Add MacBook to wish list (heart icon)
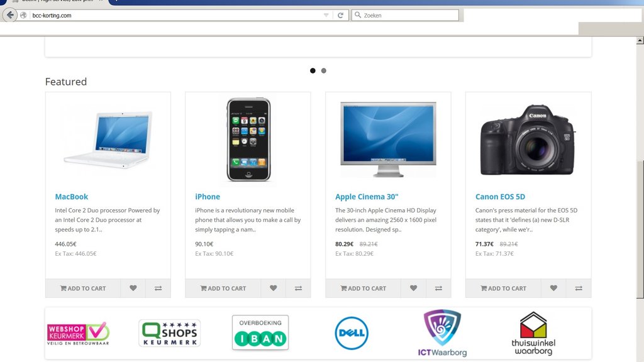Viewport: 644px width, 362px height. 133,288
